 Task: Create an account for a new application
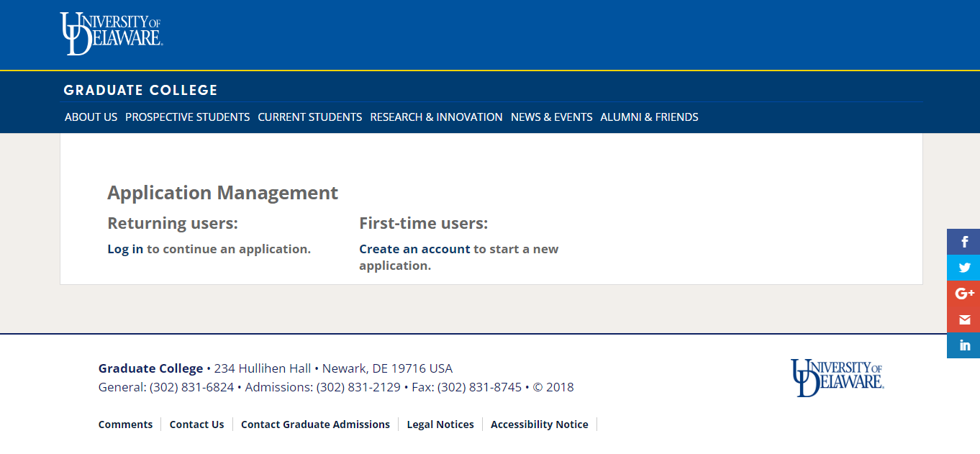tap(414, 248)
